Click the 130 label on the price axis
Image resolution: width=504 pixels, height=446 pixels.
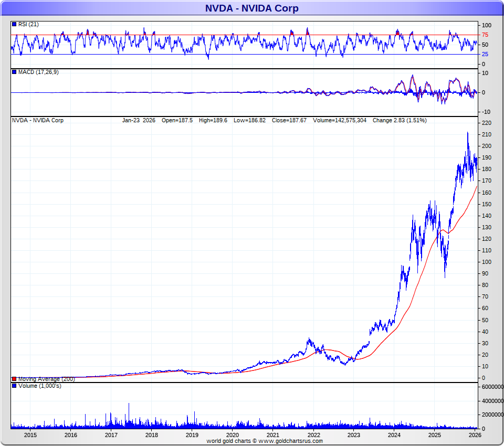click(x=487, y=228)
